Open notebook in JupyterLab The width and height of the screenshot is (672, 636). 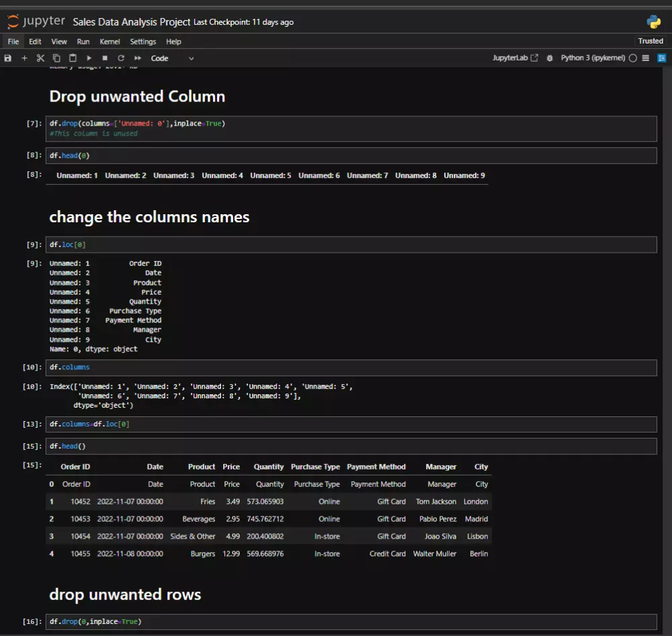pyautogui.click(x=515, y=58)
